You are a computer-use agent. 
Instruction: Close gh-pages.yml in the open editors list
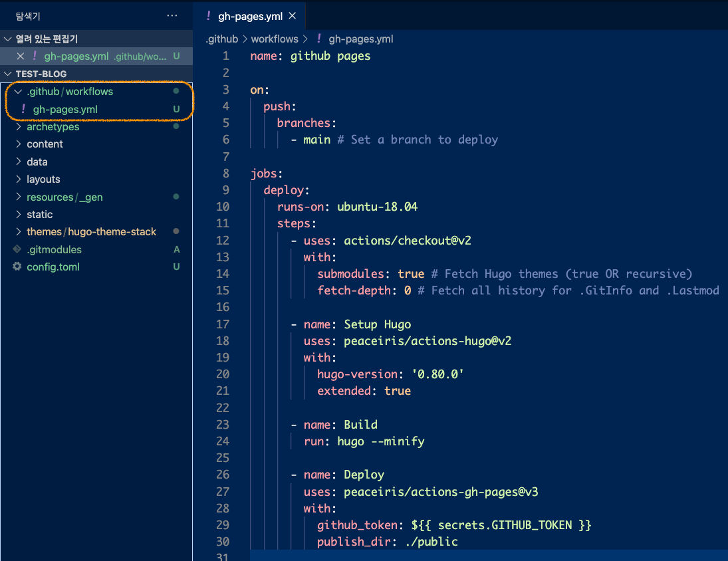tap(20, 56)
